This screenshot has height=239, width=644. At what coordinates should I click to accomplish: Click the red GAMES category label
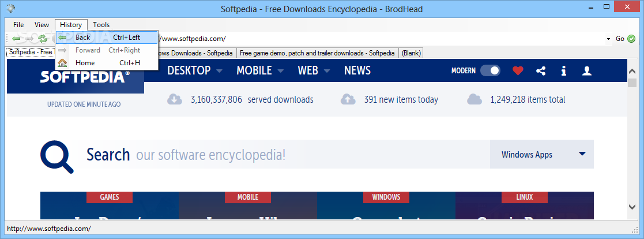click(x=110, y=197)
